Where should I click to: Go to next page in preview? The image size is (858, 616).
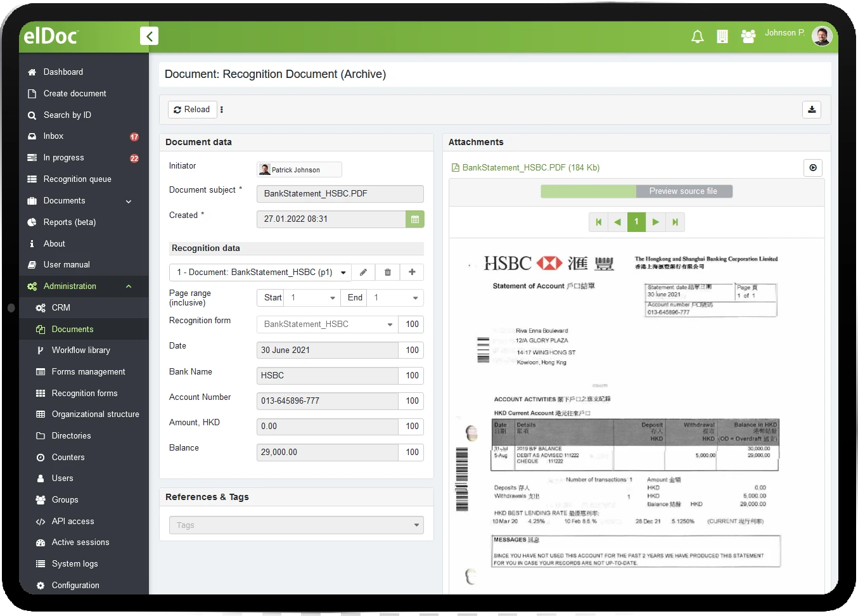pos(656,222)
